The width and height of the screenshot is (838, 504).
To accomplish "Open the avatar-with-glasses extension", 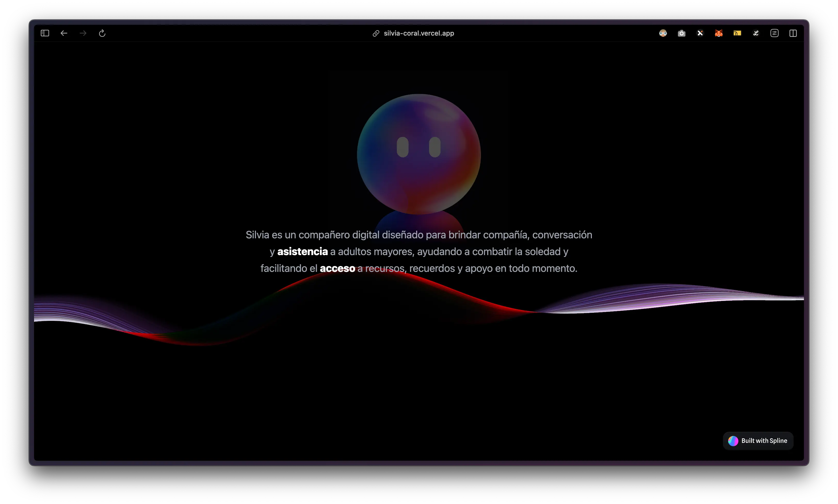I will [x=663, y=33].
